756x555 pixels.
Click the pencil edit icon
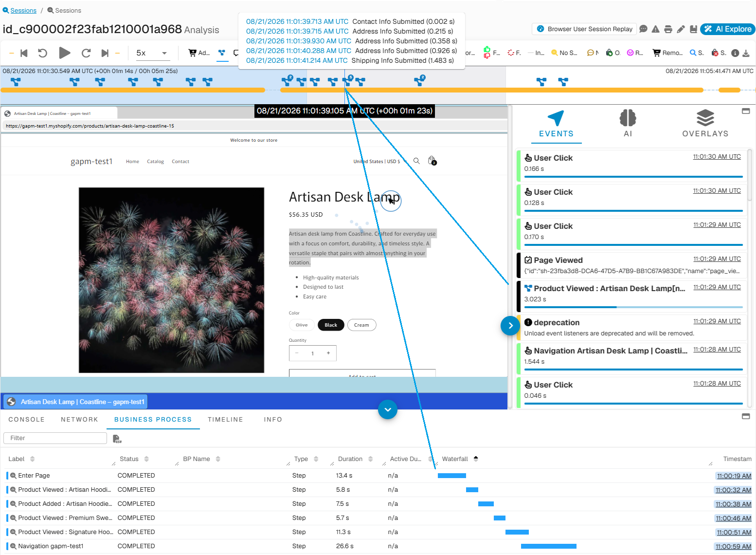pyautogui.click(x=681, y=29)
